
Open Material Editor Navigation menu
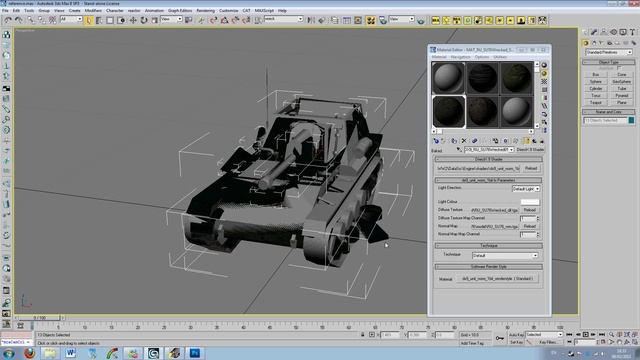pyautogui.click(x=460, y=57)
